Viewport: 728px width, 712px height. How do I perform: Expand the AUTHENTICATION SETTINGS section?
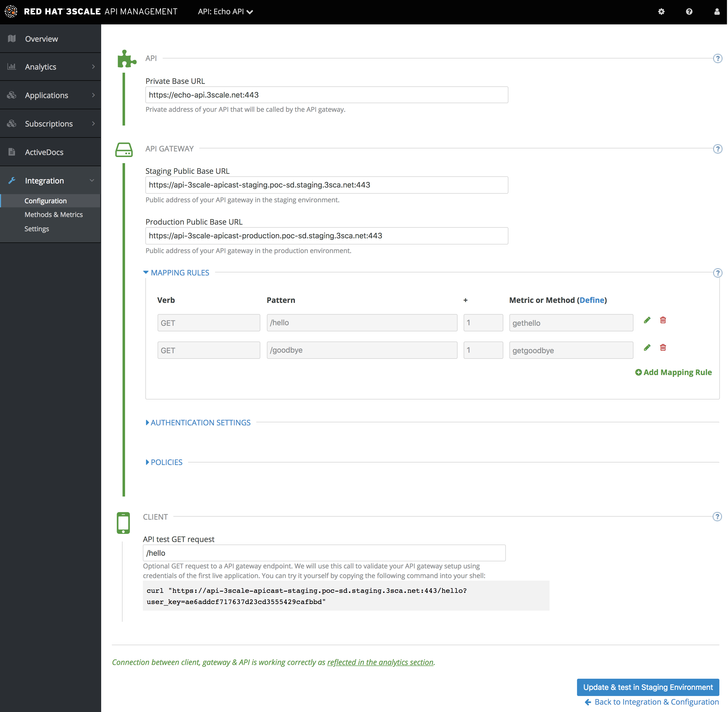tap(200, 423)
